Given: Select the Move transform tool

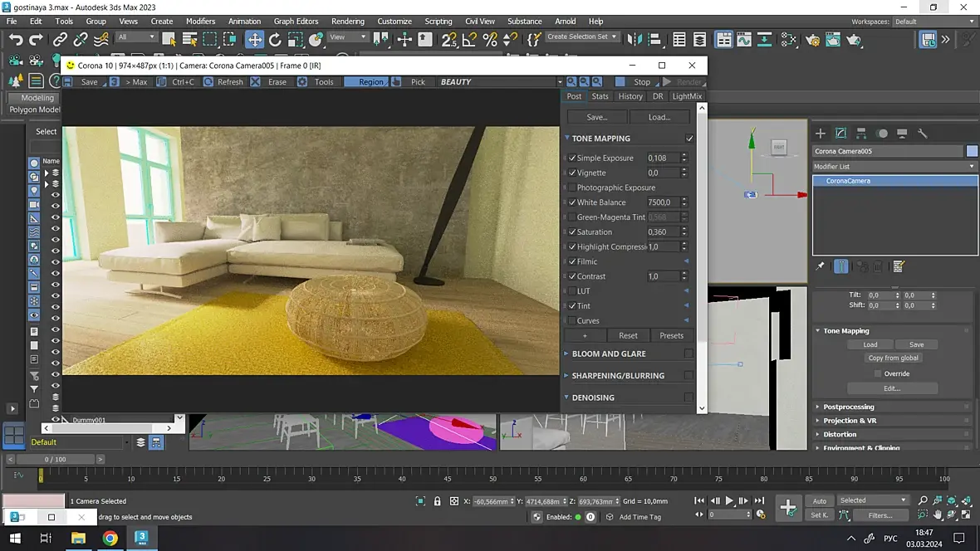Looking at the screenshot, I should coord(255,39).
